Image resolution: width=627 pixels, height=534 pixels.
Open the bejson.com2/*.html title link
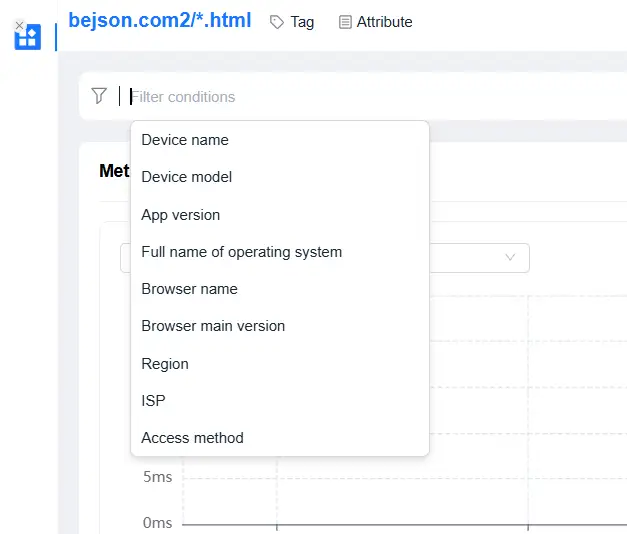click(160, 20)
